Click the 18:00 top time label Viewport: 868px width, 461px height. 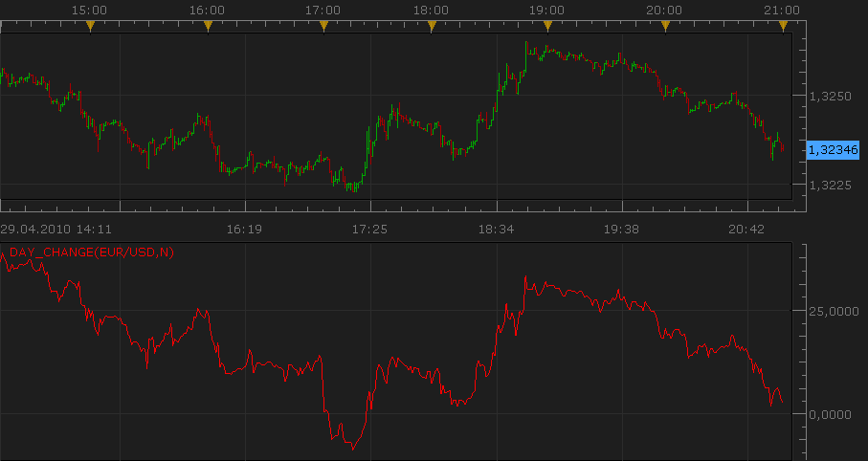(x=431, y=10)
